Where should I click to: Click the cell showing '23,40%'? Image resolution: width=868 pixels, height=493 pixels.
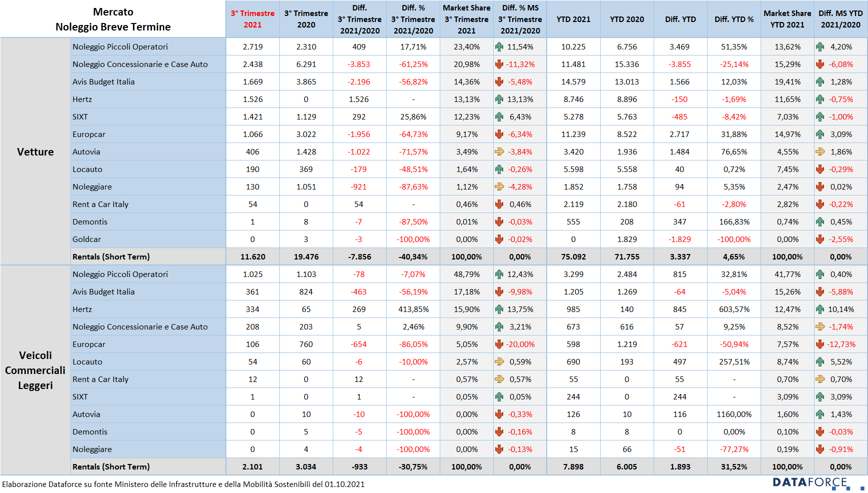coord(466,47)
